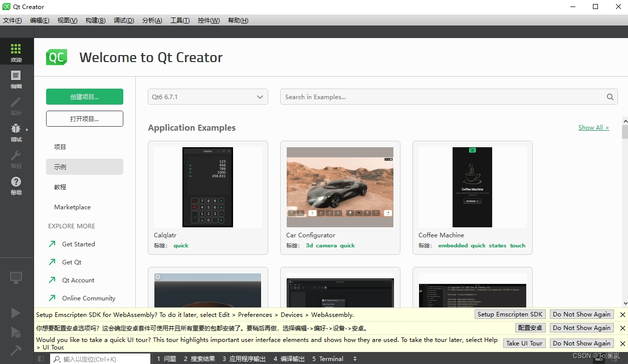
Task: Open the 构建(B) menu
Action: point(95,21)
